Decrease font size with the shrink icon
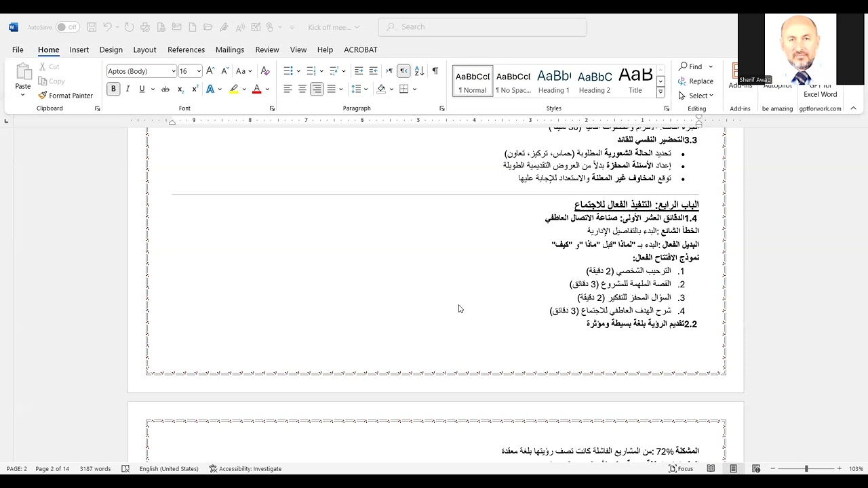This screenshot has height=488, width=868. pos(224,71)
